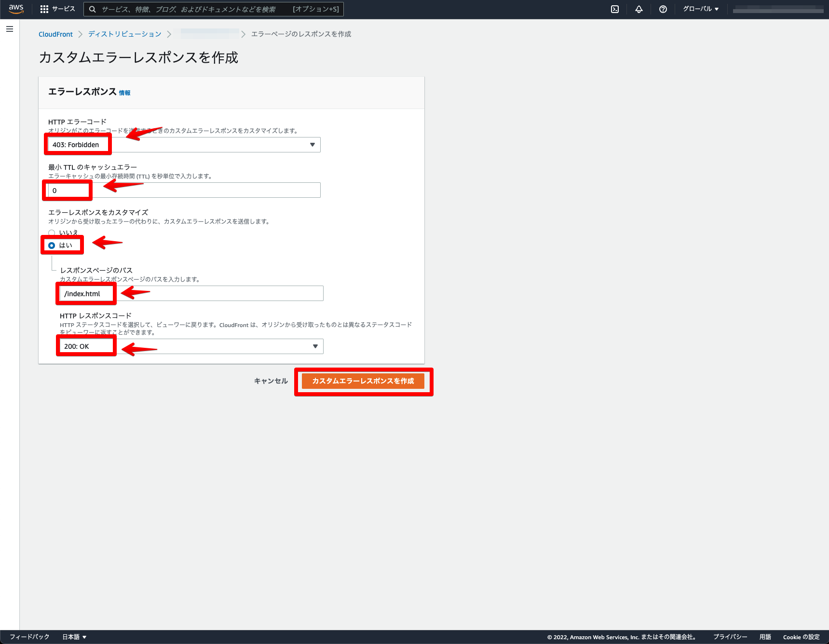The height and width of the screenshot is (644, 829).
Task: Open the サービス grid menu
Action: coord(57,9)
